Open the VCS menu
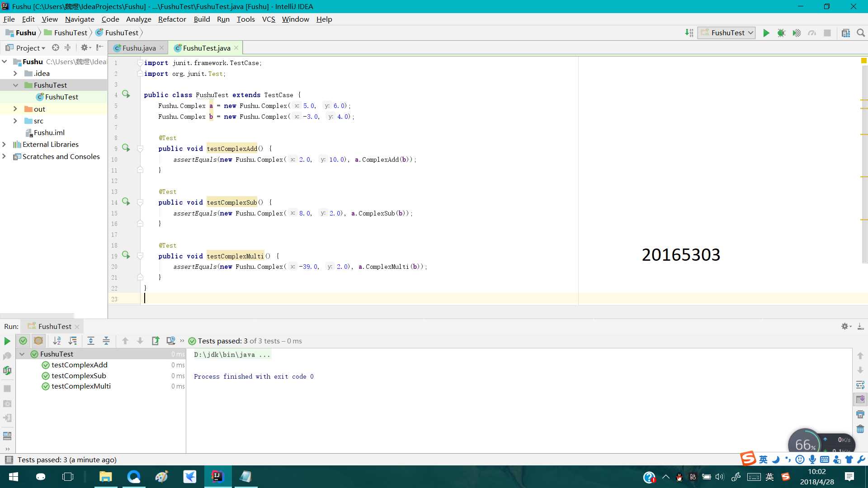This screenshot has height=488, width=868. [269, 19]
